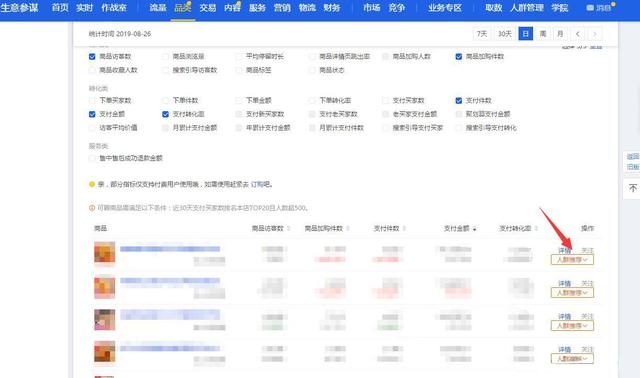This screenshot has height=378, width=640.
Task: Check the 下单买家数 checkbox
Action: (x=92, y=100)
